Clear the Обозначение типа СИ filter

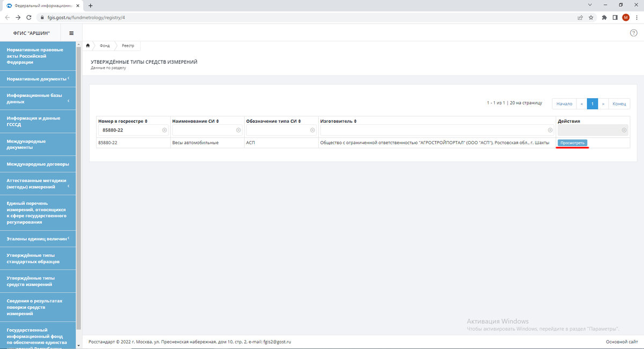(x=313, y=130)
